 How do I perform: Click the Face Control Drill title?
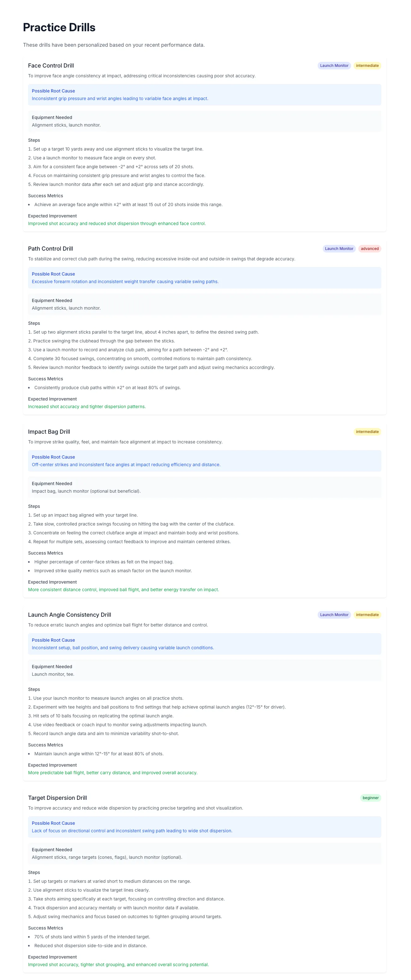51,65
